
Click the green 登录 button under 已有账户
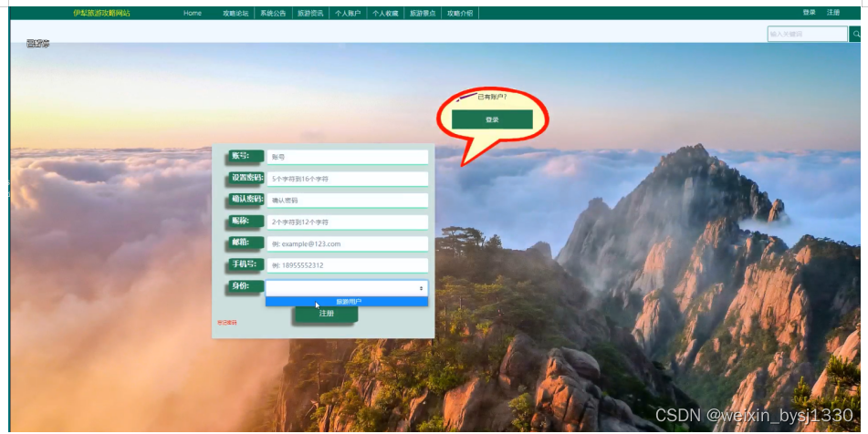point(492,119)
